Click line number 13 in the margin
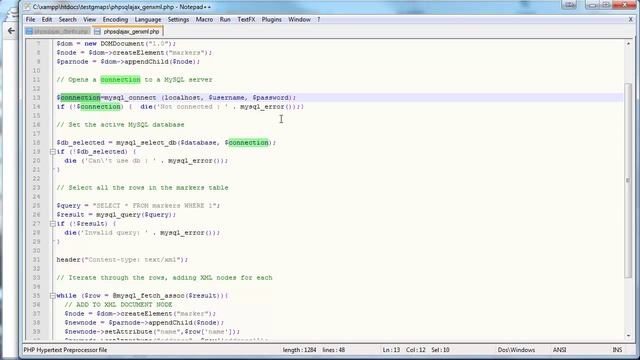Screen dimensions: 640x360 36,98
